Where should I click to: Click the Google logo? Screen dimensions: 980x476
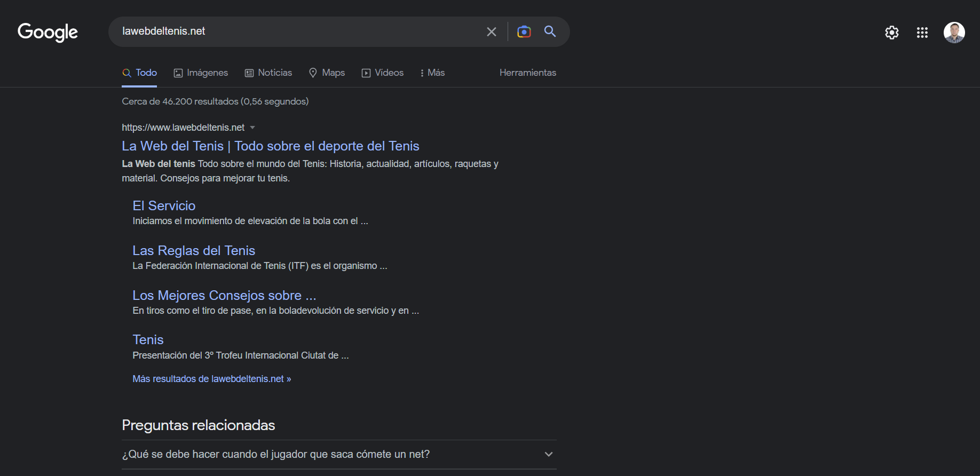[48, 32]
